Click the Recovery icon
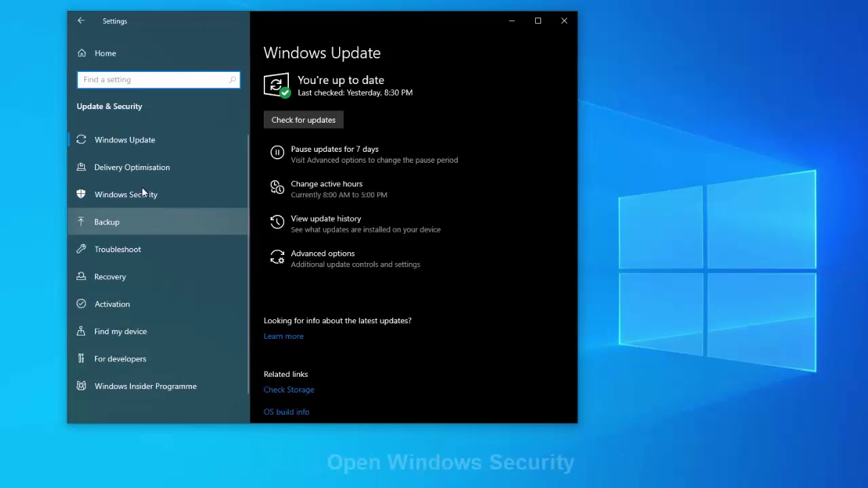 tap(81, 277)
